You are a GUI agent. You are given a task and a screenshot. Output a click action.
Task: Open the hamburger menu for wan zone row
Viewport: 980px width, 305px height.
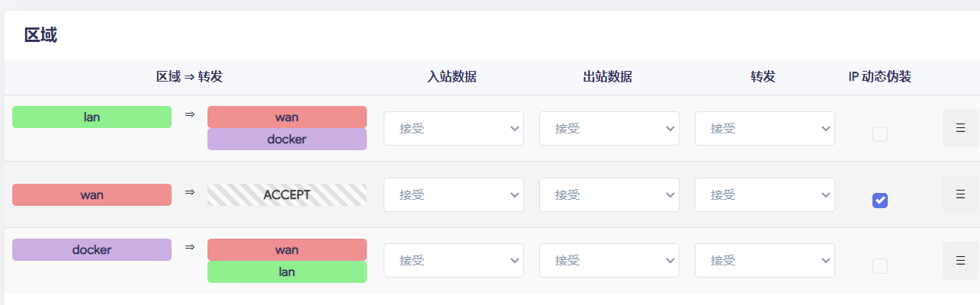tap(960, 194)
